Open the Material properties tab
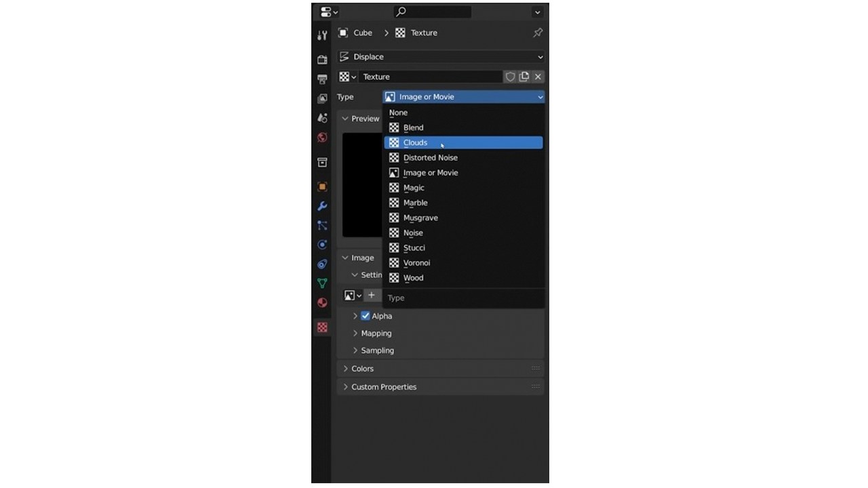Screen dimensions: 868x488 [x=322, y=303]
